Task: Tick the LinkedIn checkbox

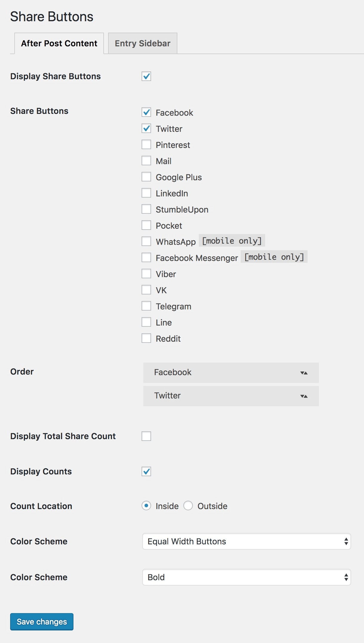Action: [x=146, y=193]
